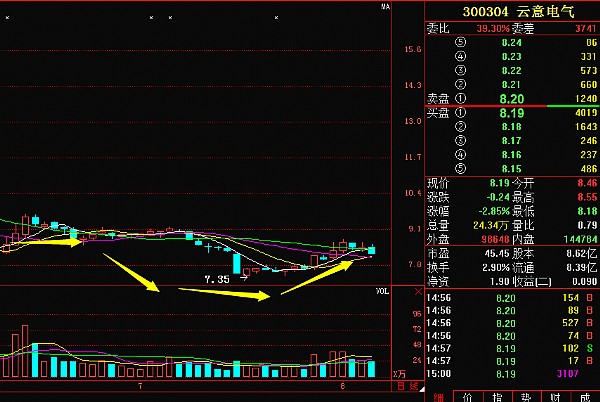Click the 买盘 buy price 8.19
The height and width of the screenshot is (402, 600).
[511, 114]
